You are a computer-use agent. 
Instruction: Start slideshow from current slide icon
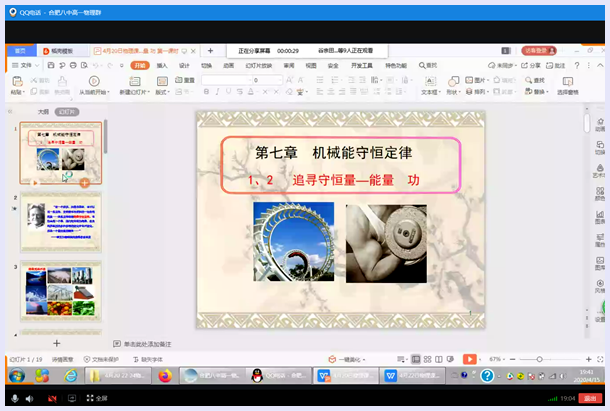coord(94,81)
